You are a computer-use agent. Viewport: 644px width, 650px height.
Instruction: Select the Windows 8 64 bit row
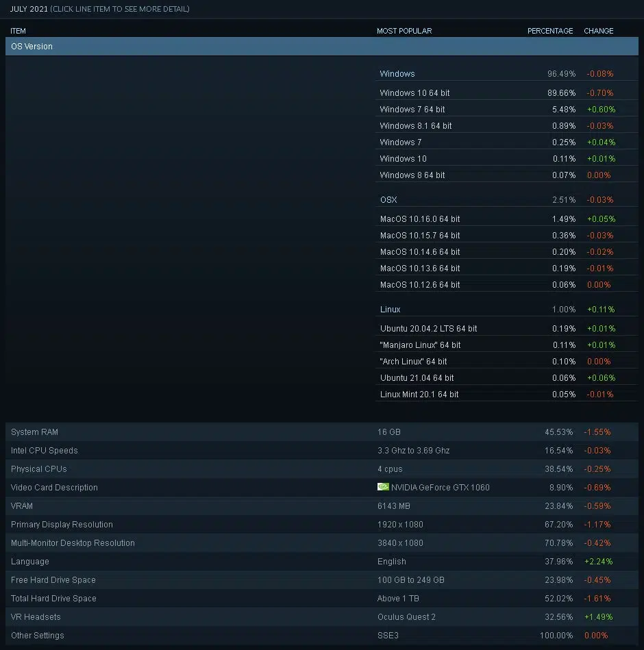click(x=507, y=175)
